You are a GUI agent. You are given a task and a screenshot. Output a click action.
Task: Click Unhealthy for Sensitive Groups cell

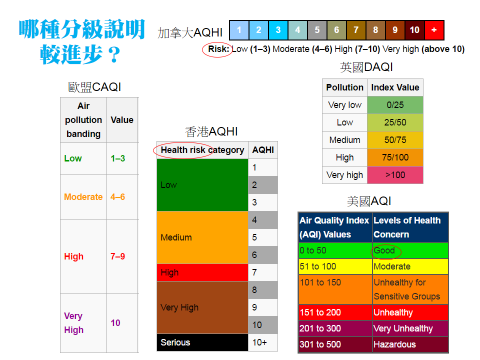point(410,289)
